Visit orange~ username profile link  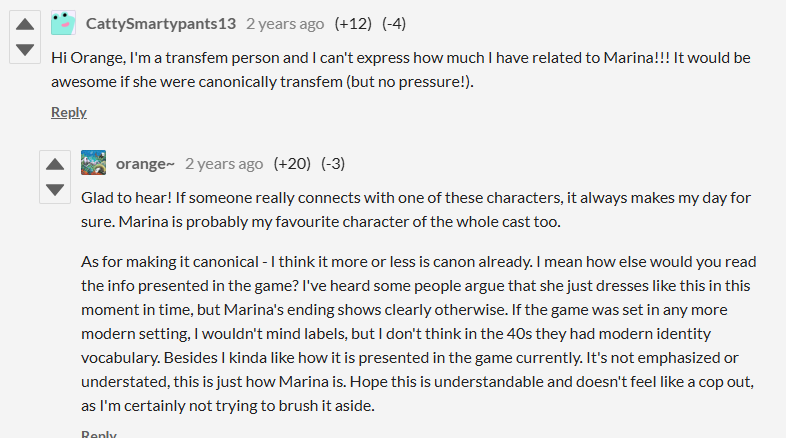coord(145,164)
